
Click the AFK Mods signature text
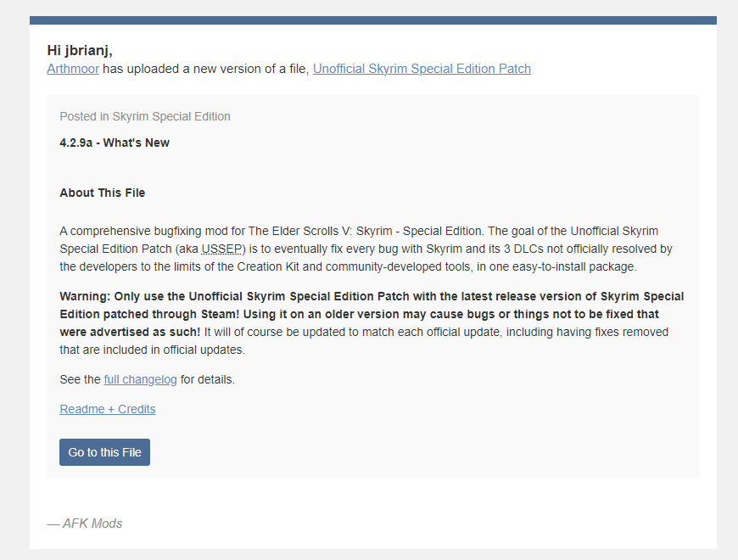(85, 524)
